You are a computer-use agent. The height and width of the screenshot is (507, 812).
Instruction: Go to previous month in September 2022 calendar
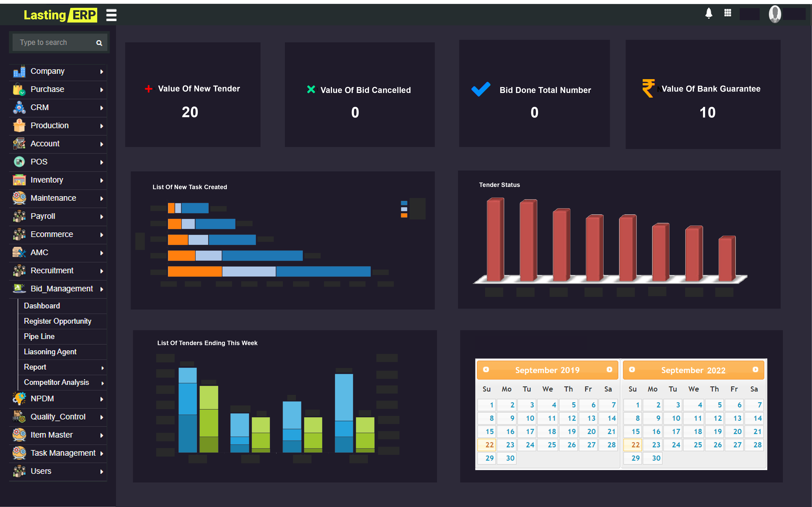[632, 369]
